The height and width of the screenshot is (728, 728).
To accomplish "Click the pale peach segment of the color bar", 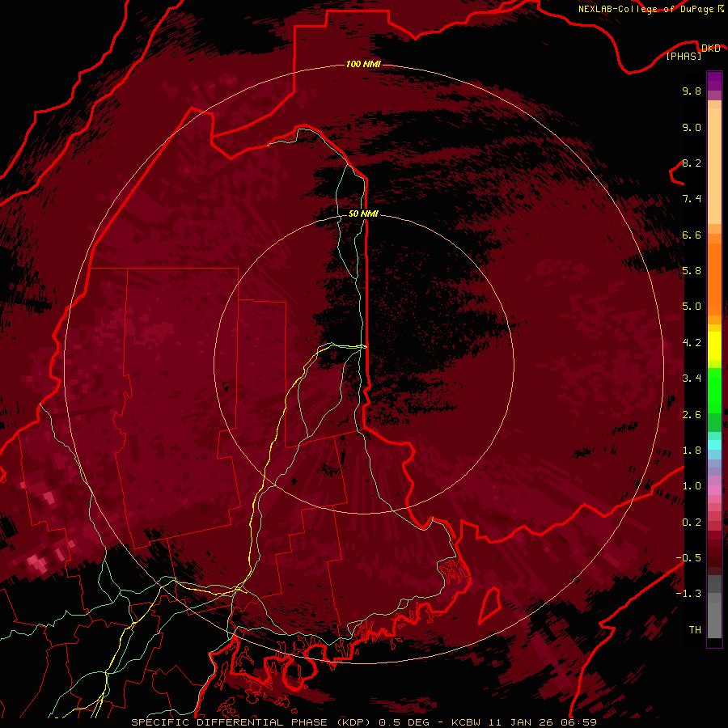I will [714, 165].
